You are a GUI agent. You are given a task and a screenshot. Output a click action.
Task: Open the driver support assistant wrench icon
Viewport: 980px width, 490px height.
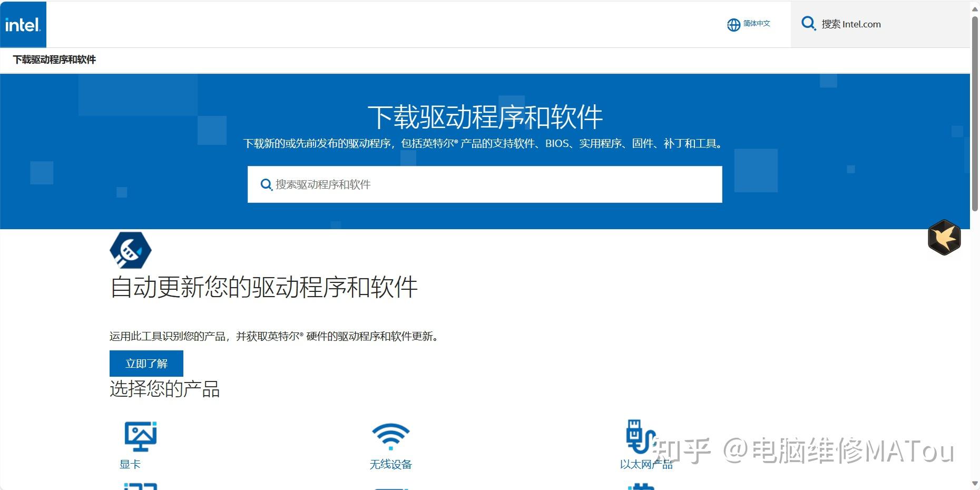(131, 250)
